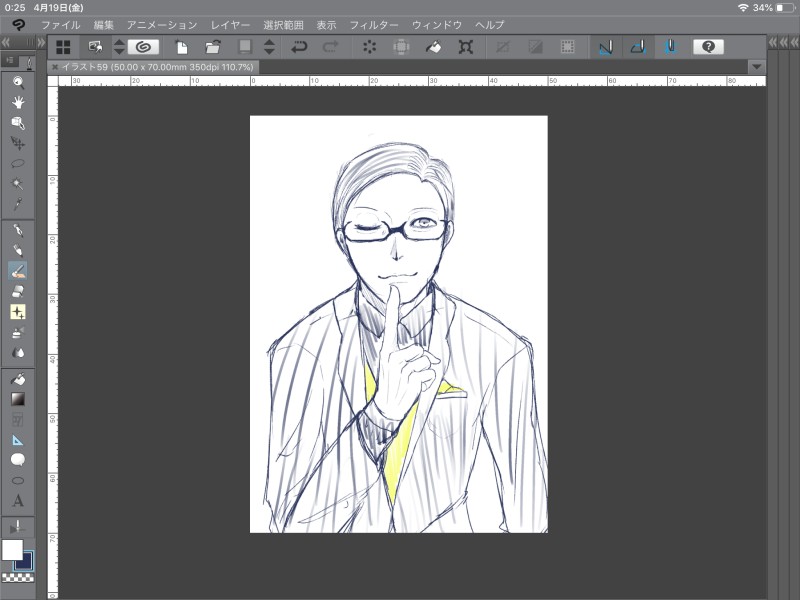This screenshot has height=600, width=800.
Task: Click the Undo arrow in toolbar
Action: click(299, 47)
